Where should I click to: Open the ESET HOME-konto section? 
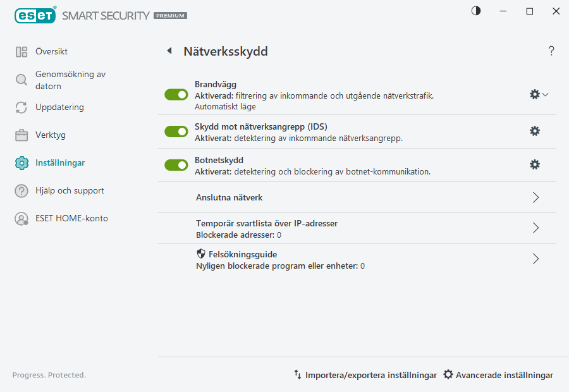click(71, 218)
